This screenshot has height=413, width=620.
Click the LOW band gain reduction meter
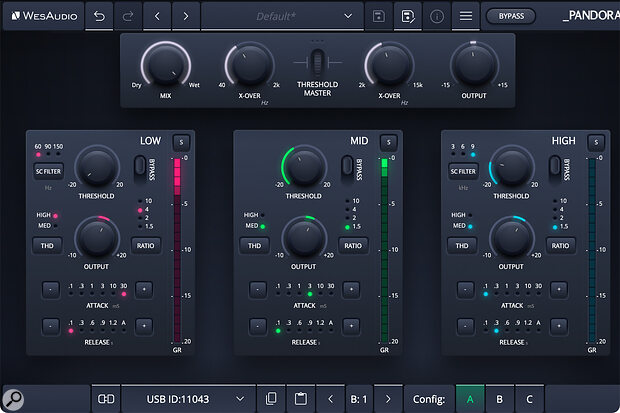tap(177, 250)
